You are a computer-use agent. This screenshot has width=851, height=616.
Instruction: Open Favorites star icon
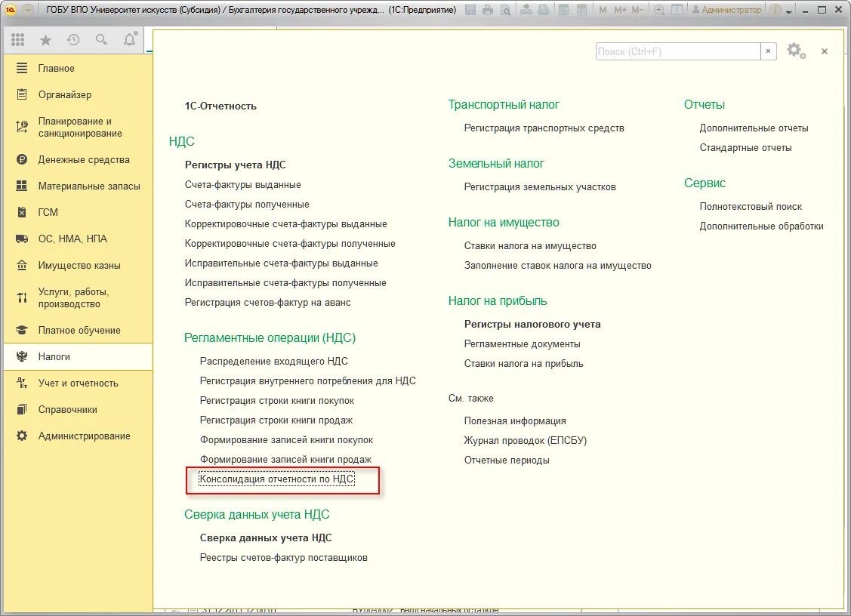pyautogui.click(x=45, y=39)
